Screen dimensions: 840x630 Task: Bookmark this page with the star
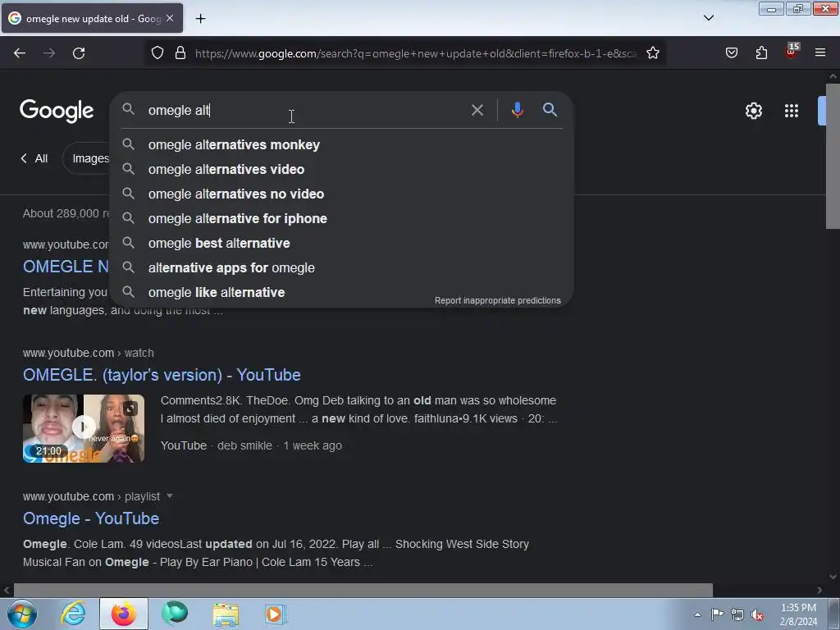(x=652, y=53)
